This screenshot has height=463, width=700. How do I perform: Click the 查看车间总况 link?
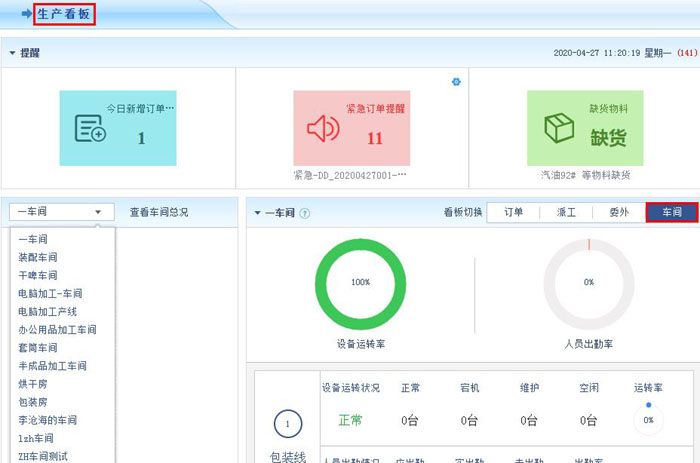pyautogui.click(x=159, y=212)
